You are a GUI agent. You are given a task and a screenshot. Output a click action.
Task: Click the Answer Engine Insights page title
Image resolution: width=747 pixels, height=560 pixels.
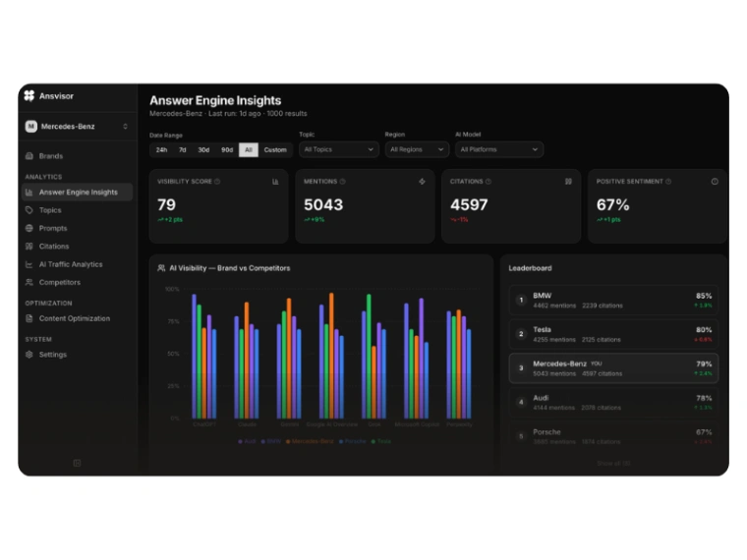tap(215, 100)
